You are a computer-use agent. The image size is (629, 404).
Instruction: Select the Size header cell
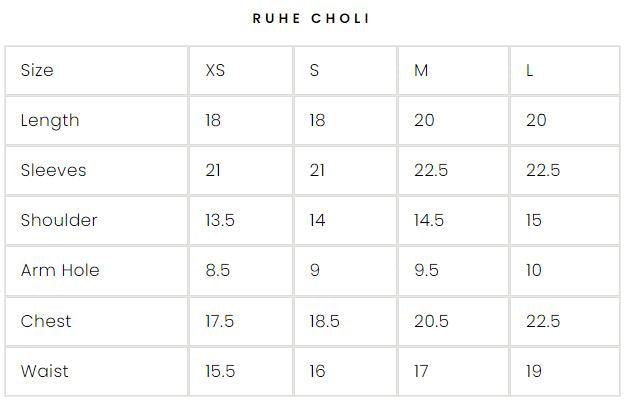click(37, 70)
